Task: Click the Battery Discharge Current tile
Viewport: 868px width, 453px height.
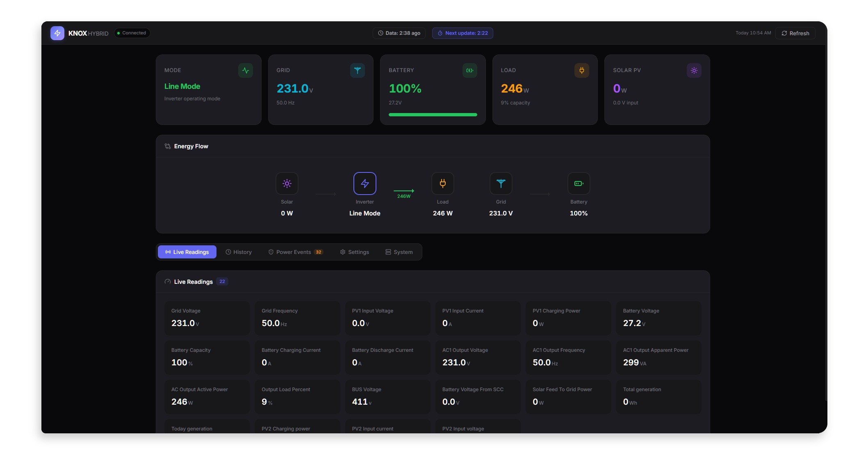Action: [x=388, y=358]
